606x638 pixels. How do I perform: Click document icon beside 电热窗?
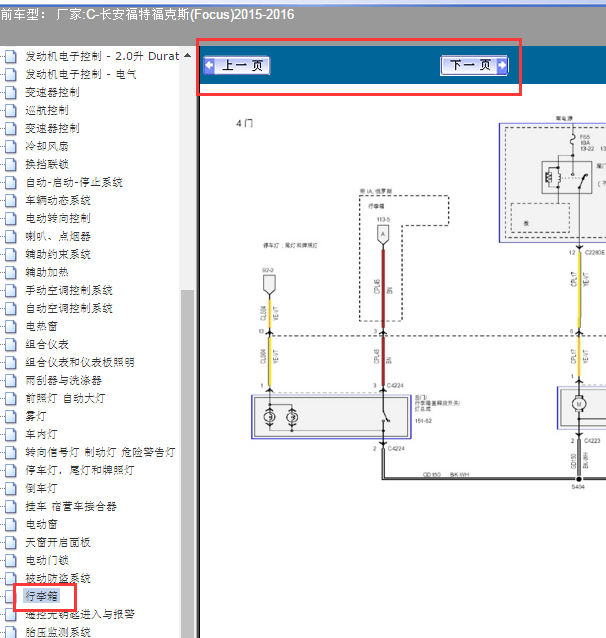coord(11,326)
